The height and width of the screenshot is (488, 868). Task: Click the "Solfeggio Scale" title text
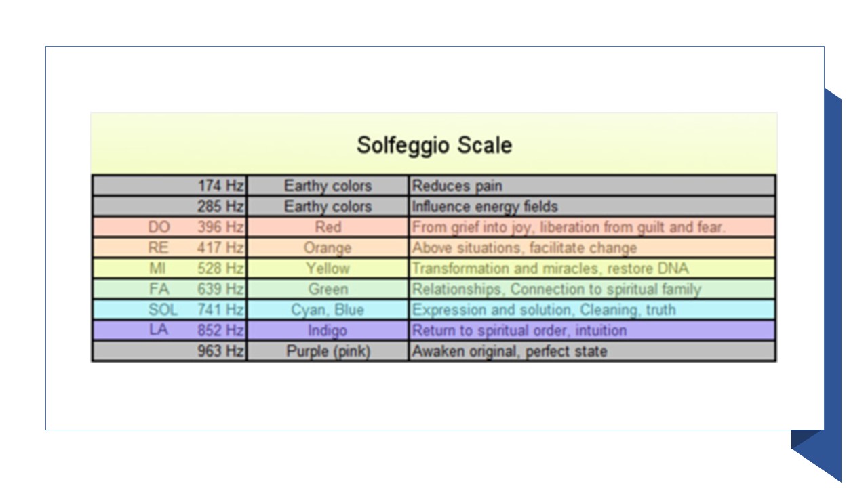[434, 145]
